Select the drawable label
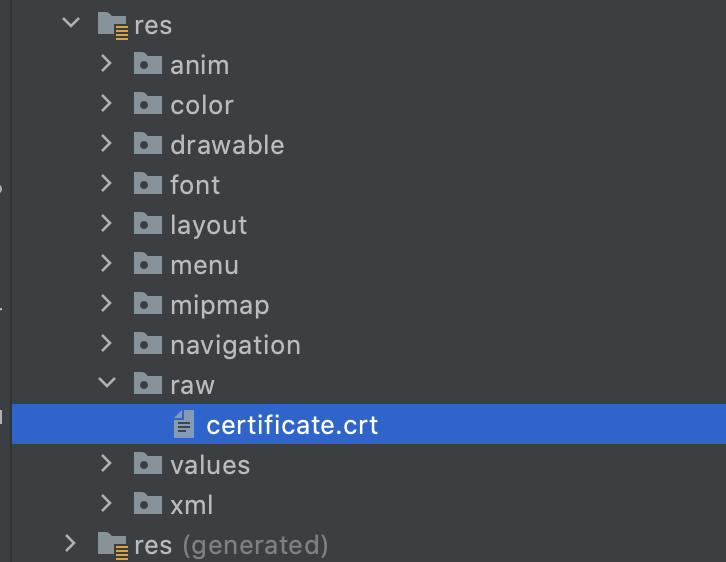 point(227,145)
